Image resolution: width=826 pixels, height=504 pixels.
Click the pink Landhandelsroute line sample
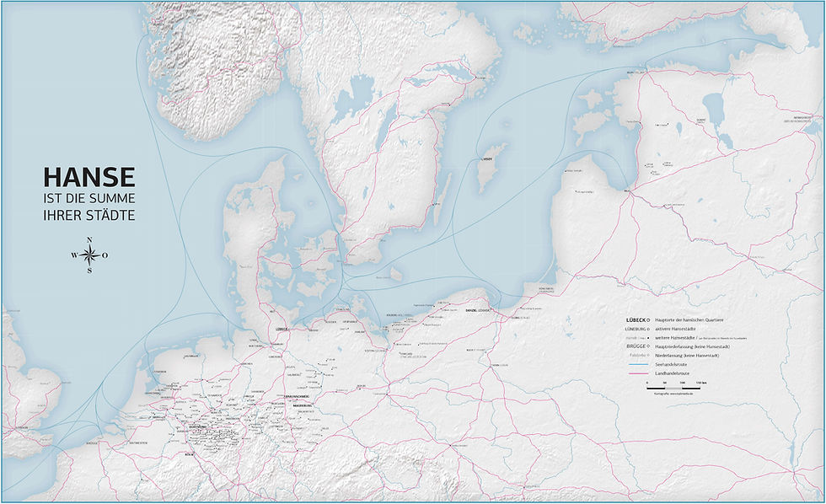click(638, 373)
